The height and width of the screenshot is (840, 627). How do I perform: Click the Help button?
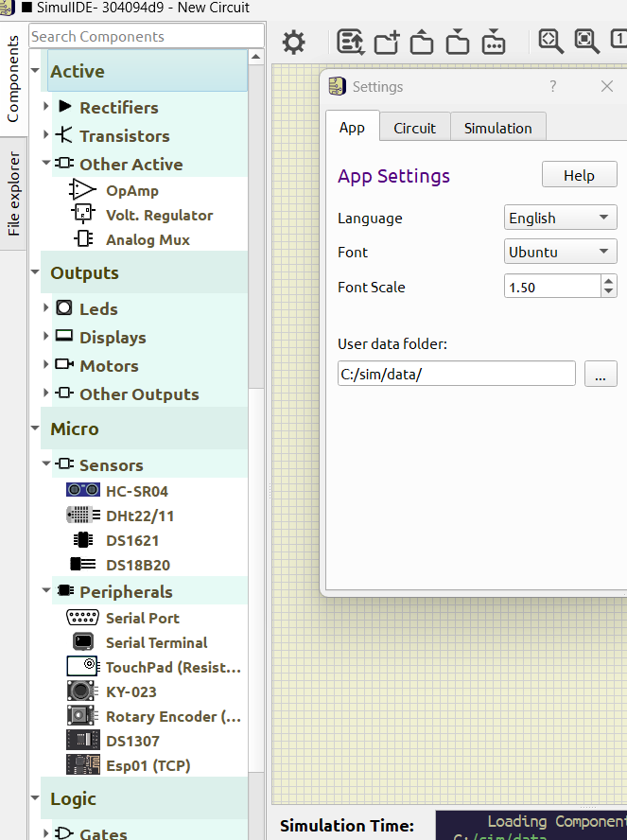(579, 175)
